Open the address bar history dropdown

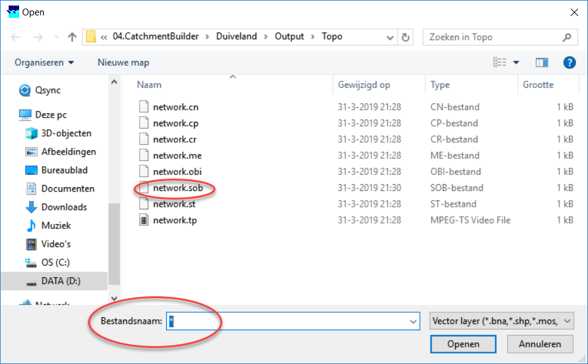(x=389, y=37)
